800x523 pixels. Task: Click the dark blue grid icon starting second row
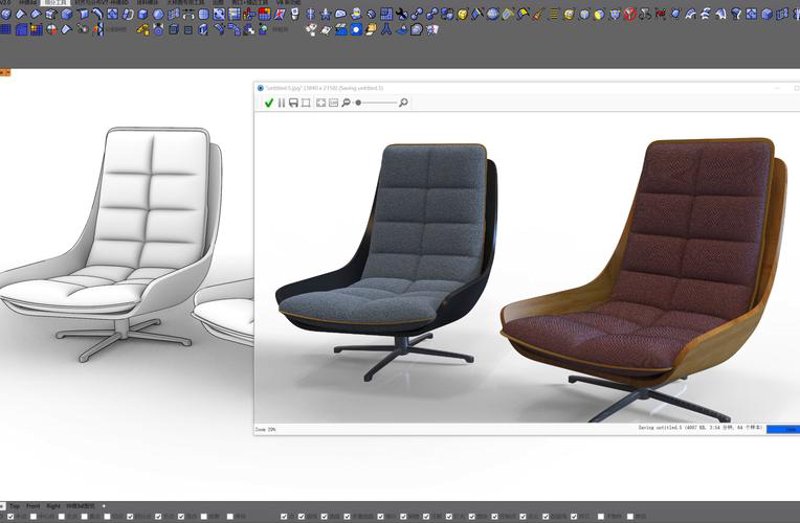tap(6, 30)
